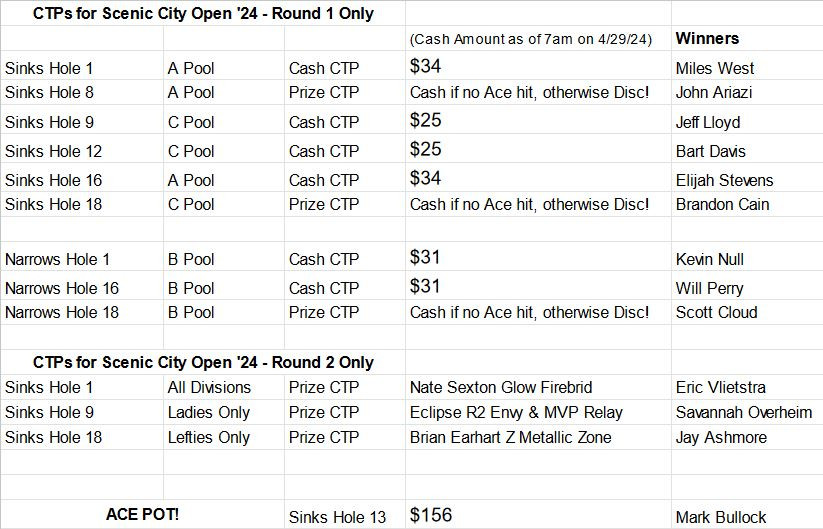Select the ACE POT! cell
823x529 pixels.
tap(142, 515)
